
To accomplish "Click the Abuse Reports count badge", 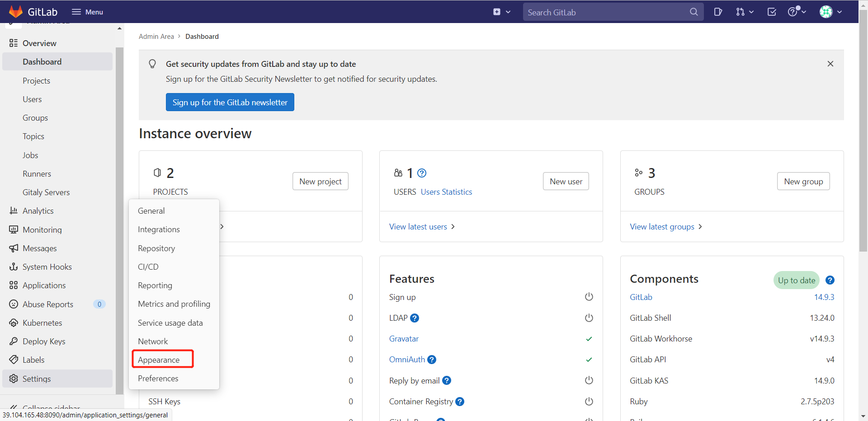I will click(x=99, y=304).
